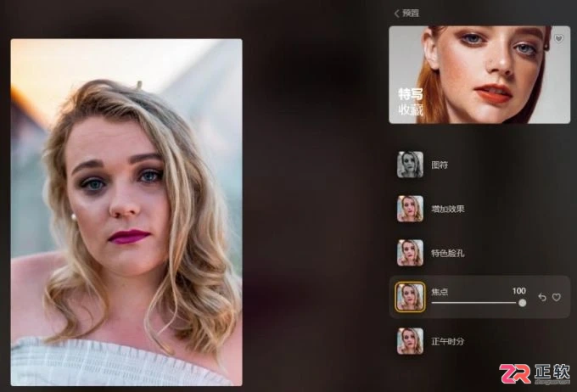Favorite the 特写 preset collection heart

click(558, 38)
